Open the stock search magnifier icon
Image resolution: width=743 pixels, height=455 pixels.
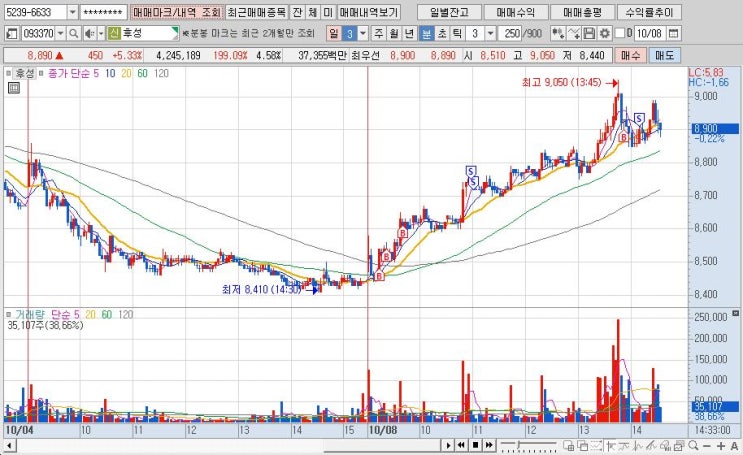tap(73, 34)
